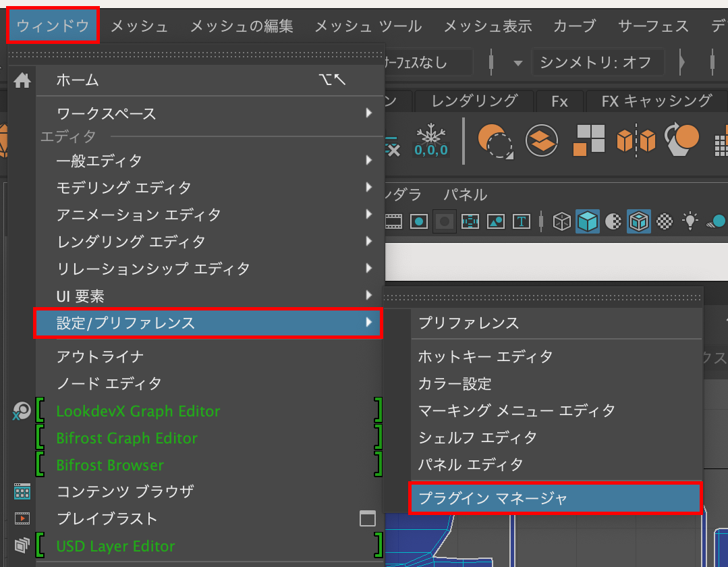This screenshot has width=728, height=567.
Task: Click the vertical slider between panel icons
Action: pos(540,219)
